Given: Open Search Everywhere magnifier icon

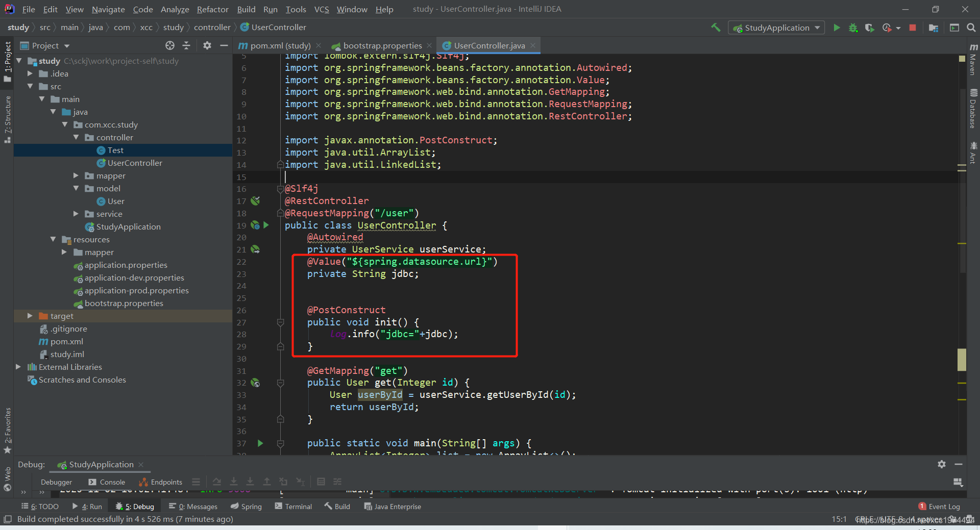Looking at the screenshot, I should point(971,28).
